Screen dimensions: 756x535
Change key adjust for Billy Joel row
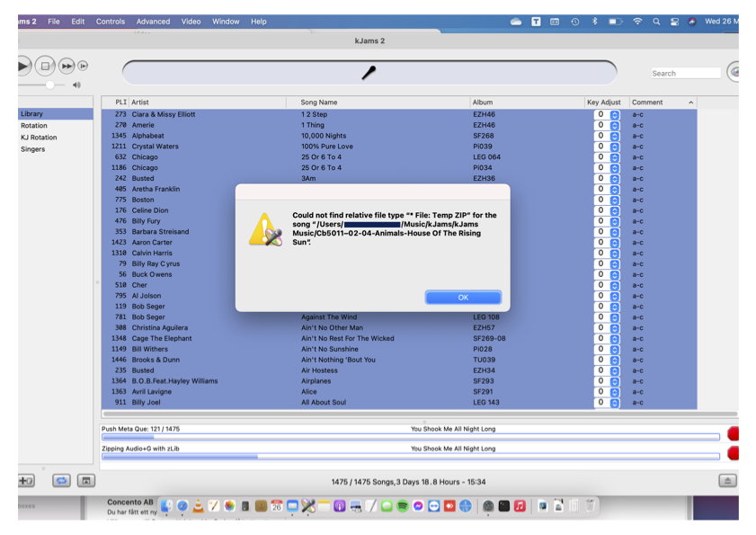(615, 403)
